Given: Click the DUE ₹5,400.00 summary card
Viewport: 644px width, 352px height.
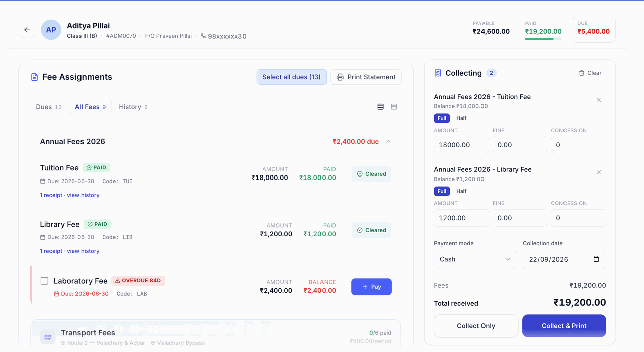Looking at the screenshot, I should 594,30.
